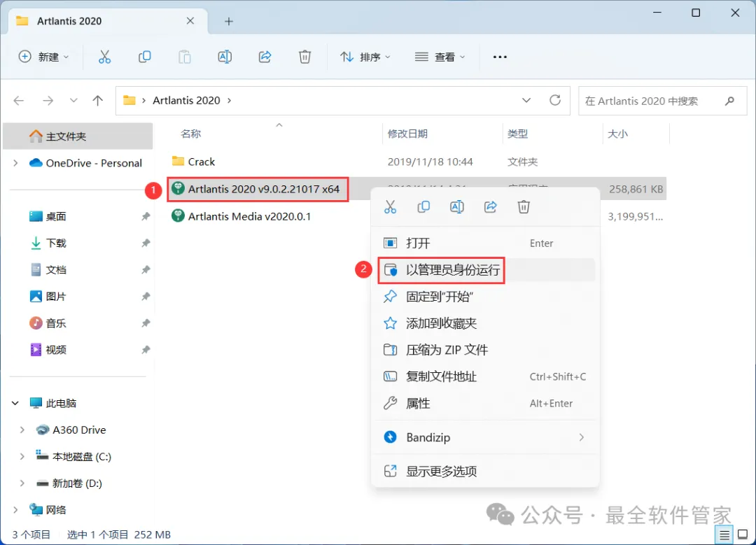Image resolution: width=756 pixels, height=545 pixels.
Task: Click the Rename icon in the toolbar
Action: point(225,57)
